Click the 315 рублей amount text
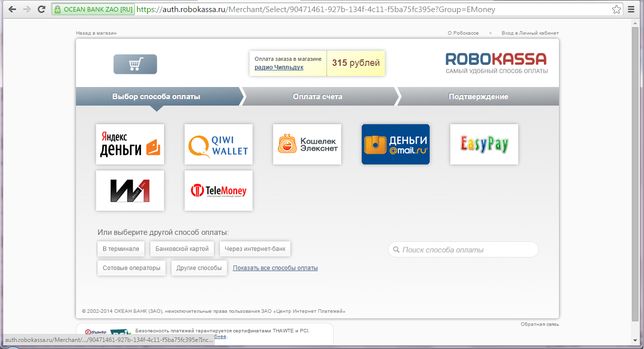Screen dimensions: 644x349 (356, 63)
